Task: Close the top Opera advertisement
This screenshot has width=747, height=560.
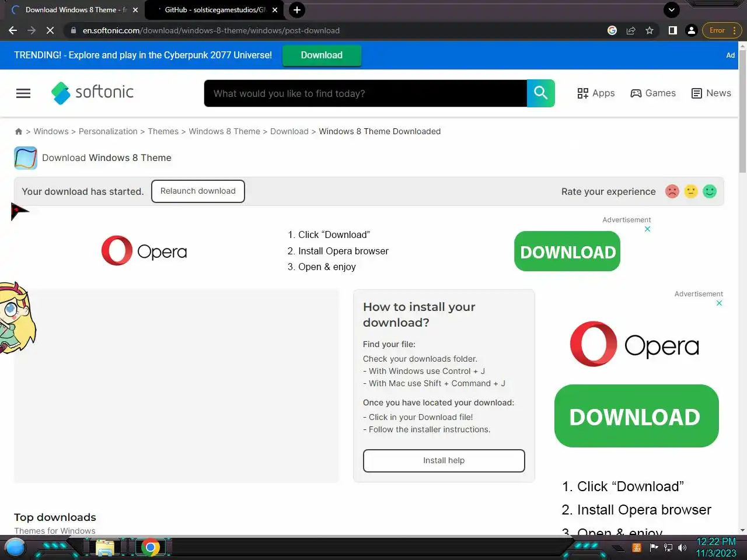Action: 647,229
